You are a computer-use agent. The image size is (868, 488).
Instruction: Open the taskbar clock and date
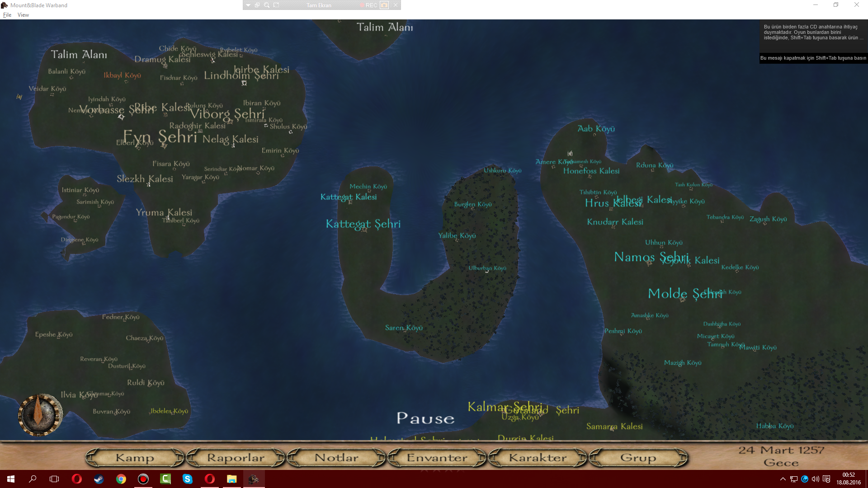click(x=849, y=479)
